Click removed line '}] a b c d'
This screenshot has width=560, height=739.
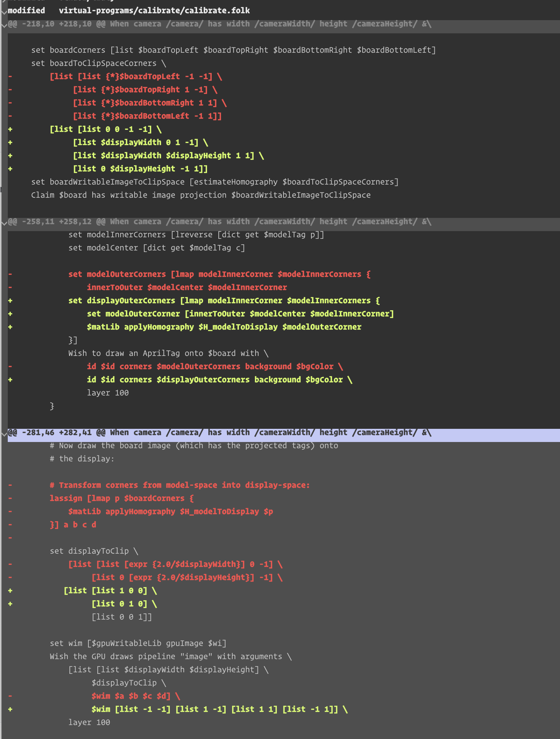pyautogui.click(x=73, y=525)
